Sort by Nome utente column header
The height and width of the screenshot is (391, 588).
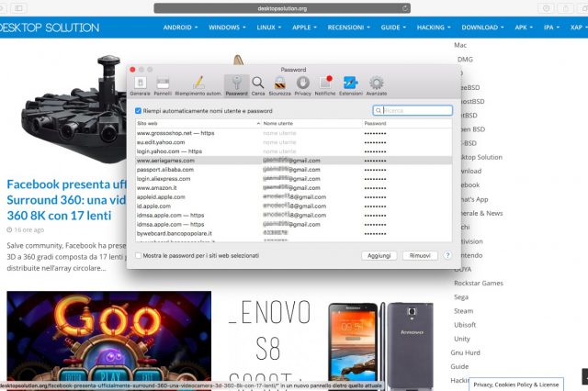tap(311, 123)
